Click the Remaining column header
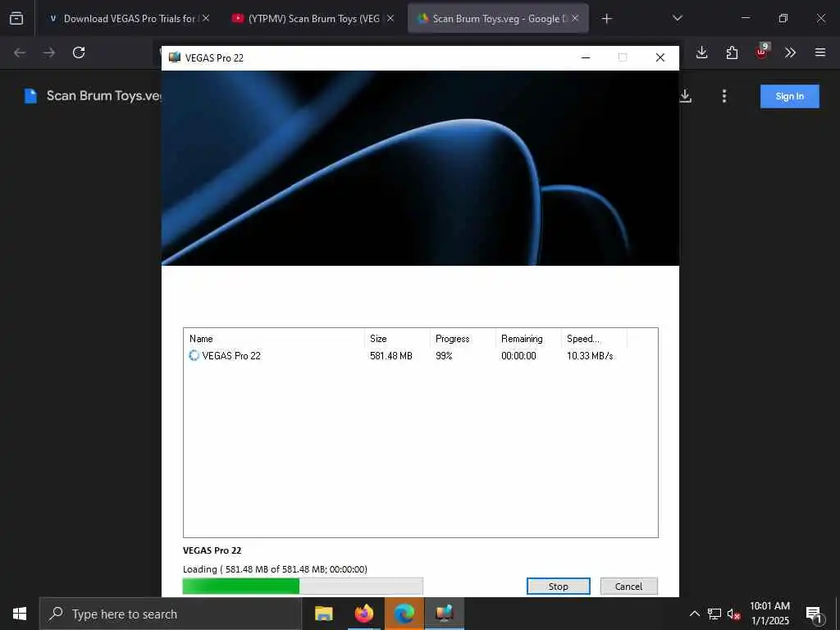Viewport: 840px width, 630px height. (x=528, y=339)
